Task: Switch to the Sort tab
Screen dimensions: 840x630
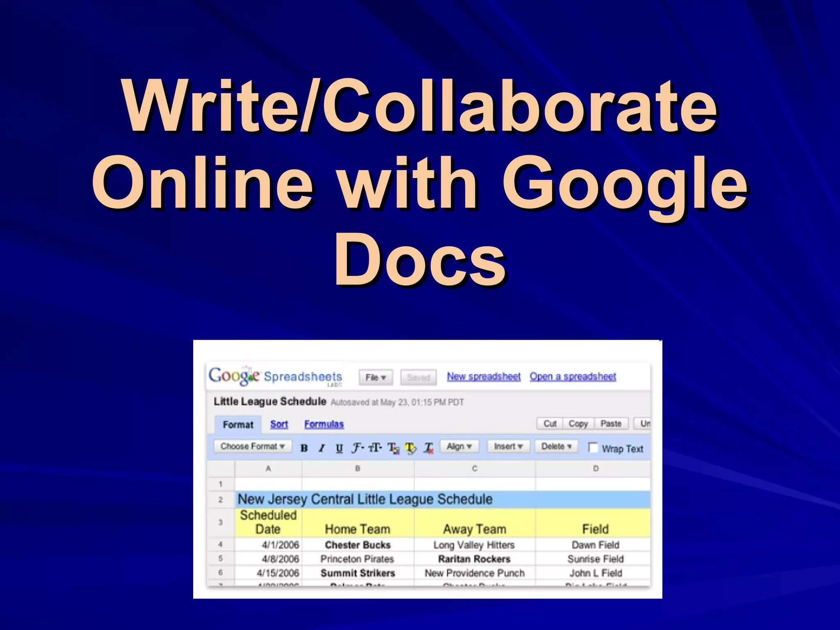Action: click(x=279, y=424)
